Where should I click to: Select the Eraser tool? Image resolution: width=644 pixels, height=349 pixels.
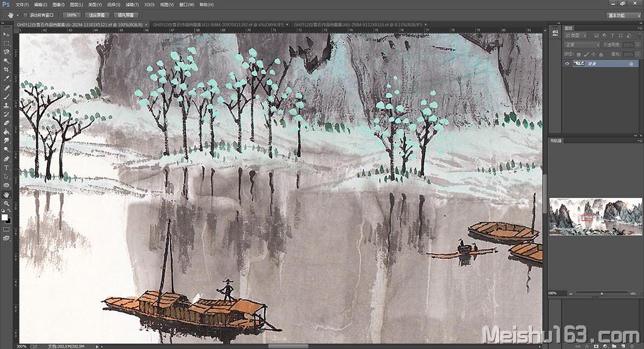6,123
